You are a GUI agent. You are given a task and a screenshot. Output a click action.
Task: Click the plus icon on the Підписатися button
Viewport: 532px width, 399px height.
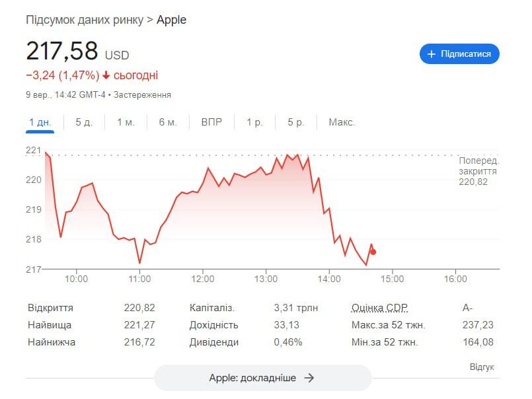(x=433, y=54)
